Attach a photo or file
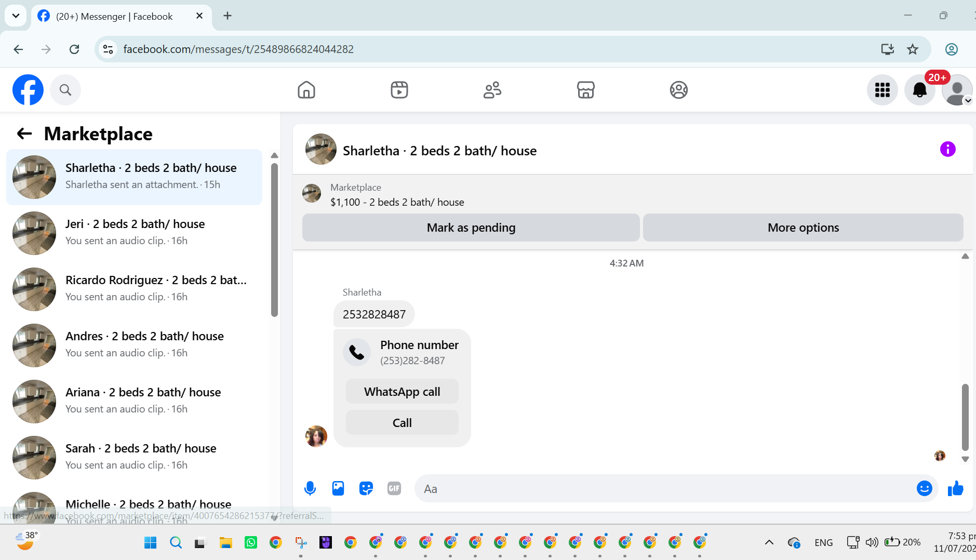 pos(338,488)
